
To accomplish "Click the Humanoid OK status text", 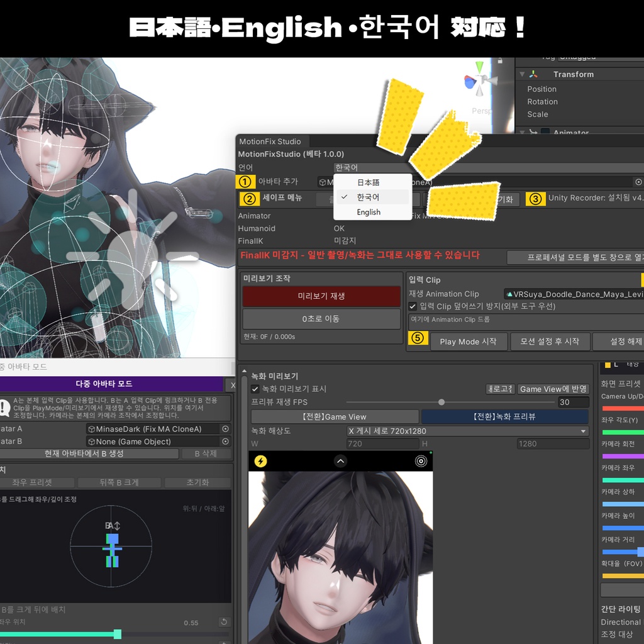I will click(x=339, y=228).
